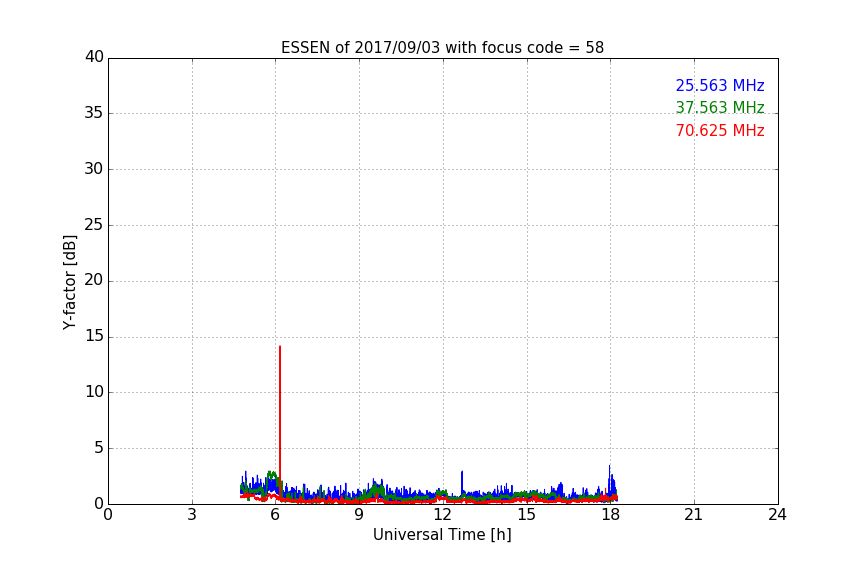The width and height of the screenshot is (864, 576).
Task: Click the plot title 'ESSEN of 2017/09/03 with focus code = 58'
Action: coord(442,48)
